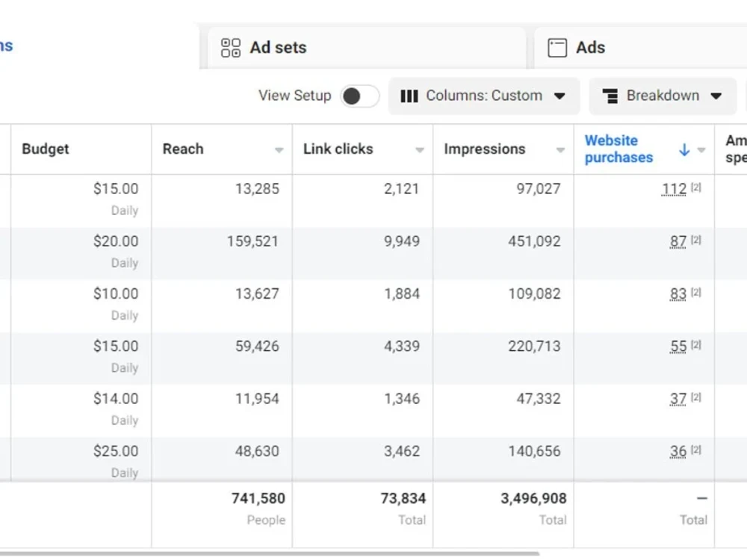Switch to the Ad sets tab
Screen dimensions: 747x560
(x=278, y=48)
